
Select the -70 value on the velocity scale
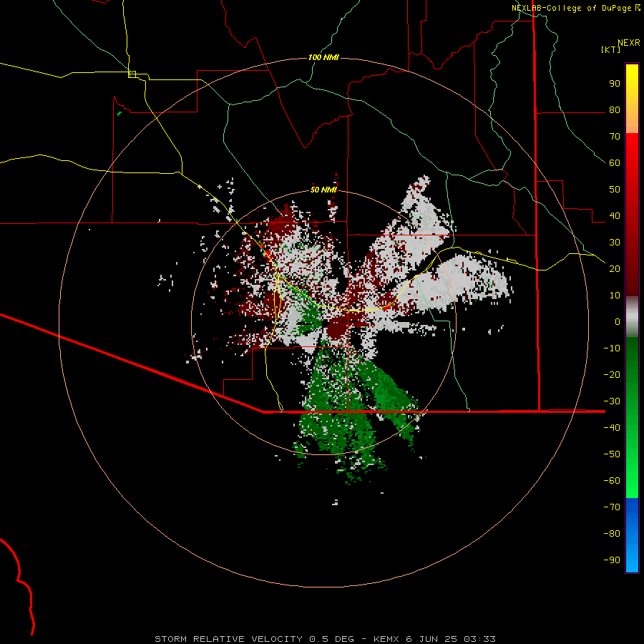point(612,507)
